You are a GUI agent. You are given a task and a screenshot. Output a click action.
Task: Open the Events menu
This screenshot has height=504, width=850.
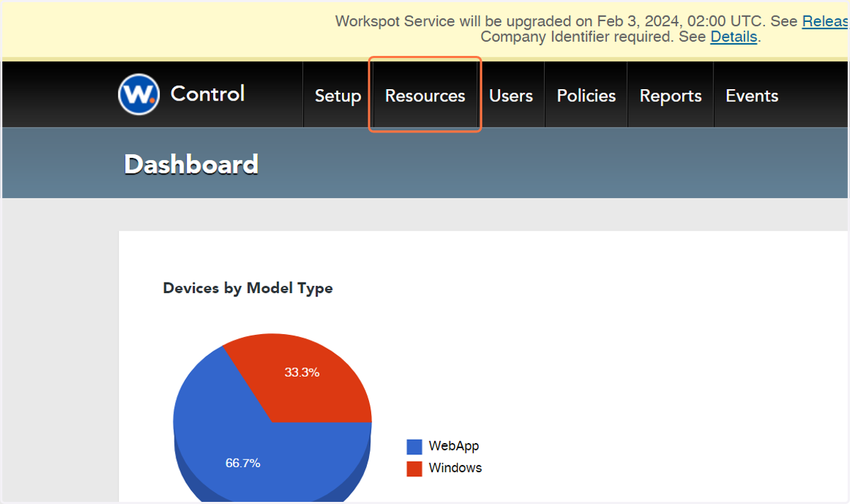752,96
